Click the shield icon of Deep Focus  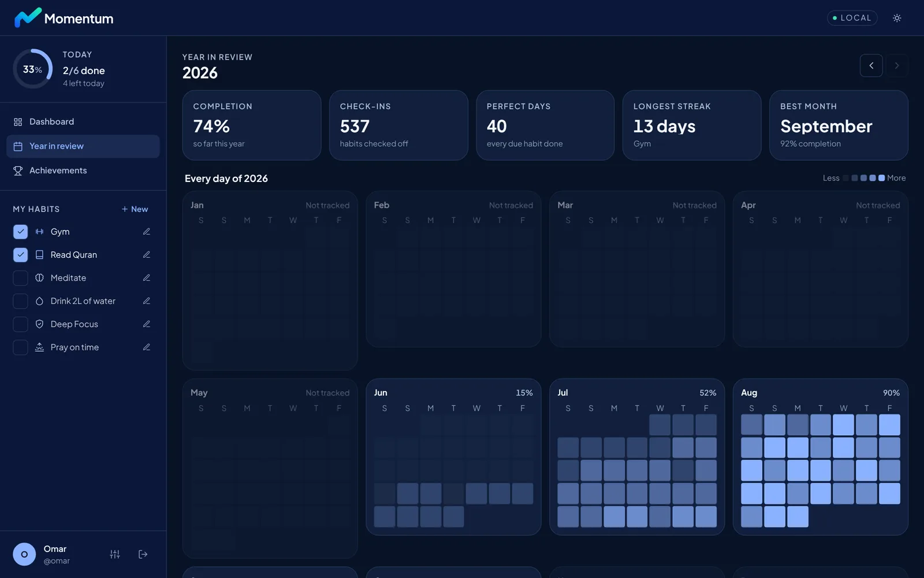[x=39, y=324]
